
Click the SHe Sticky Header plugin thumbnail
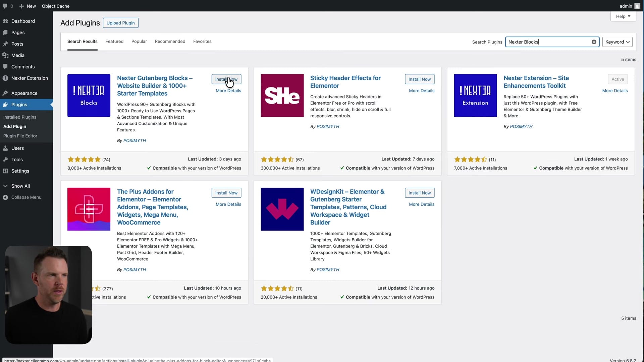click(x=282, y=96)
